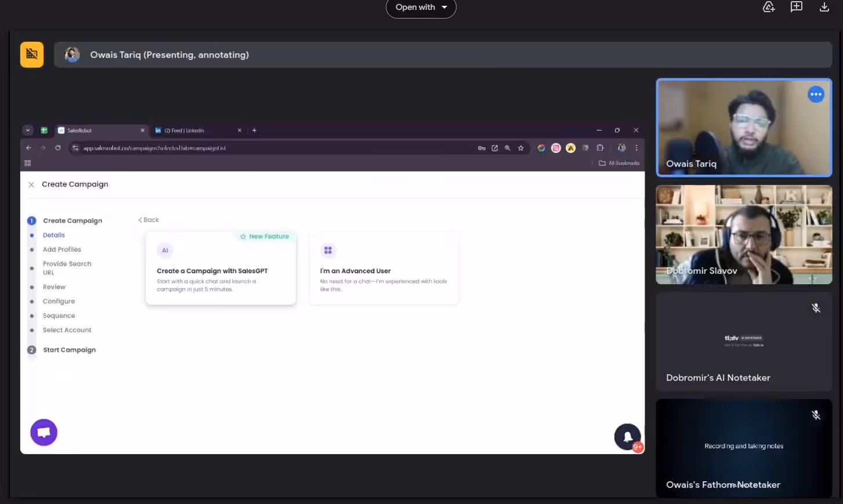The width and height of the screenshot is (843, 504).
Task: Click the step 2 Start Campaign badge
Action: (31, 349)
